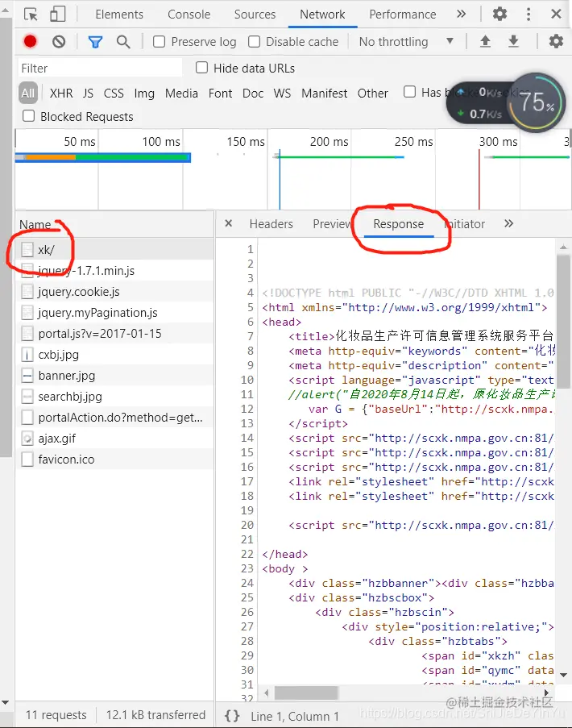Open network search magnifier
The image size is (572, 728).
point(123,42)
